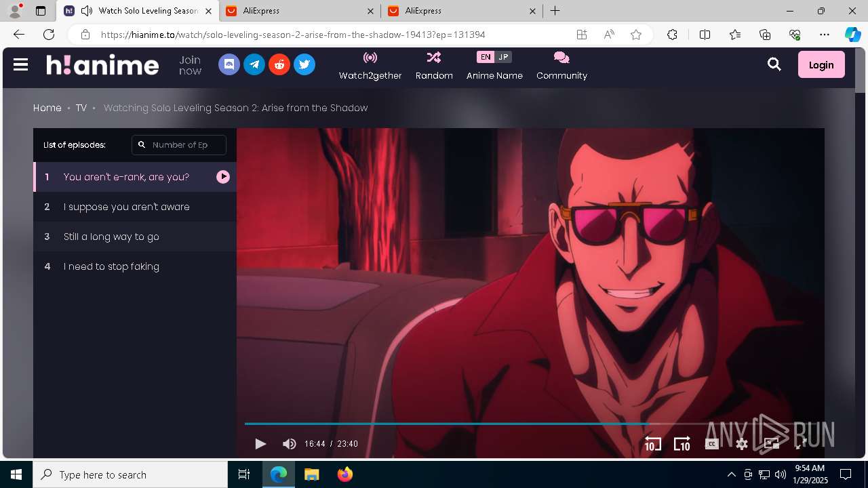868x488 pixels.
Task: Play the video with the player play button
Action: click(260, 444)
